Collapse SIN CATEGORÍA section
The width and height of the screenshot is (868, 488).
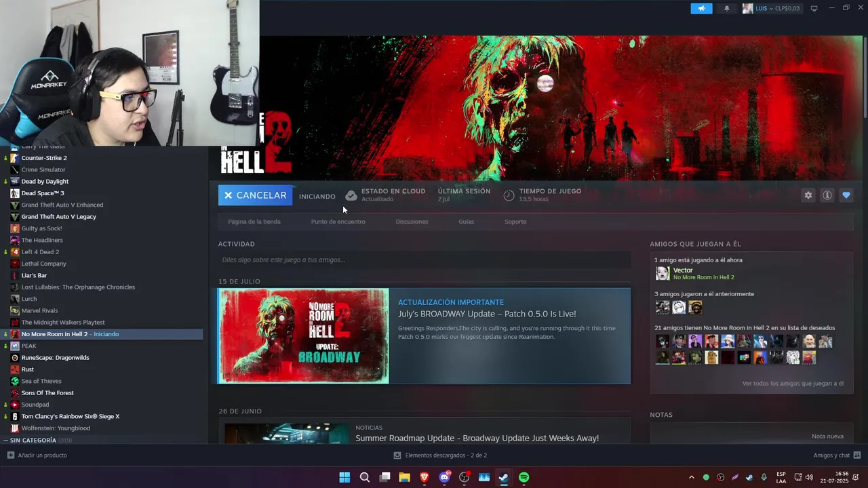click(x=6, y=441)
